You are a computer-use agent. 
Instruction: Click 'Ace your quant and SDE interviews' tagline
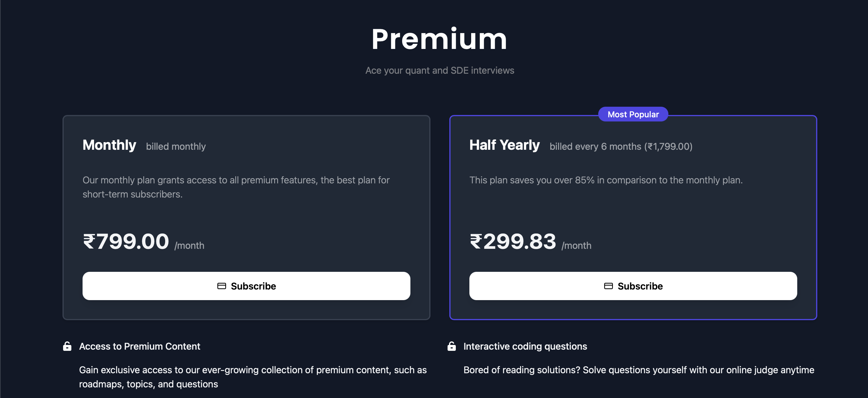click(439, 70)
